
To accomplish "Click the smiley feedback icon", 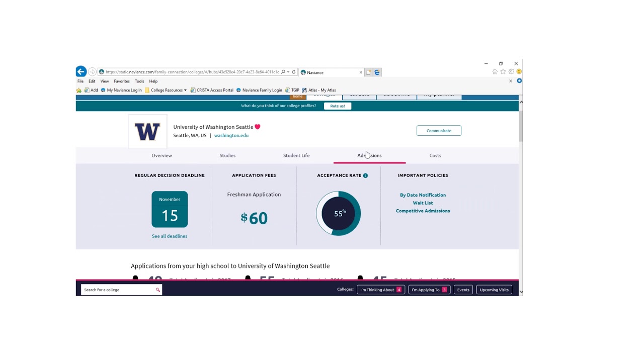I will tap(519, 72).
